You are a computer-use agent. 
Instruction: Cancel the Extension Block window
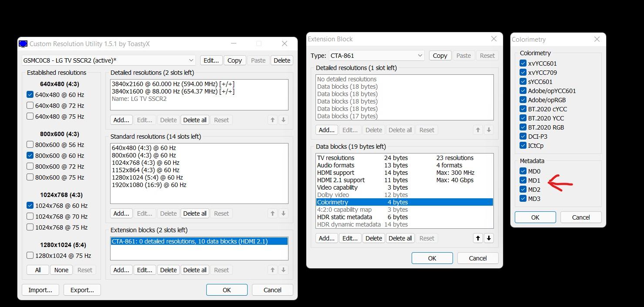coord(478,258)
